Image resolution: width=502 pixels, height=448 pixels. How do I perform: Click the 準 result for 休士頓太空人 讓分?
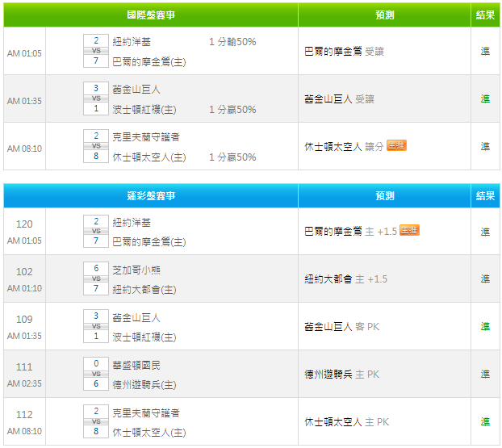coord(485,147)
